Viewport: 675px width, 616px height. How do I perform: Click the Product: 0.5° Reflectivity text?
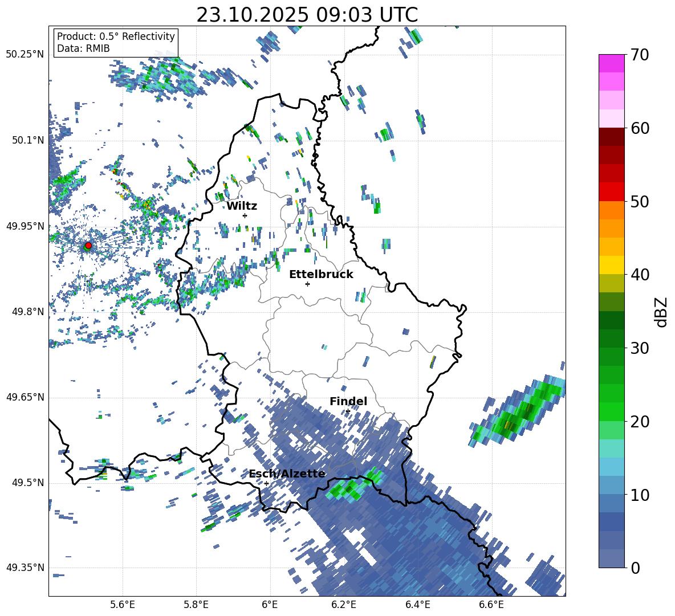coord(116,36)
